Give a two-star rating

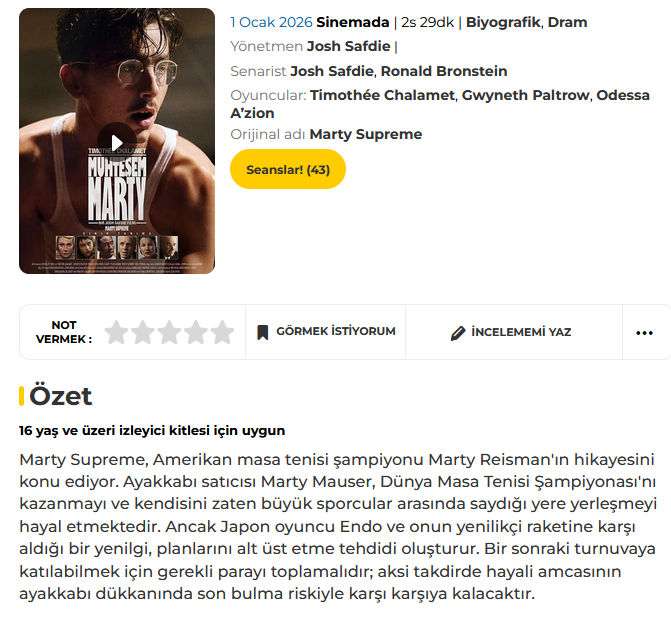[143, 332]
